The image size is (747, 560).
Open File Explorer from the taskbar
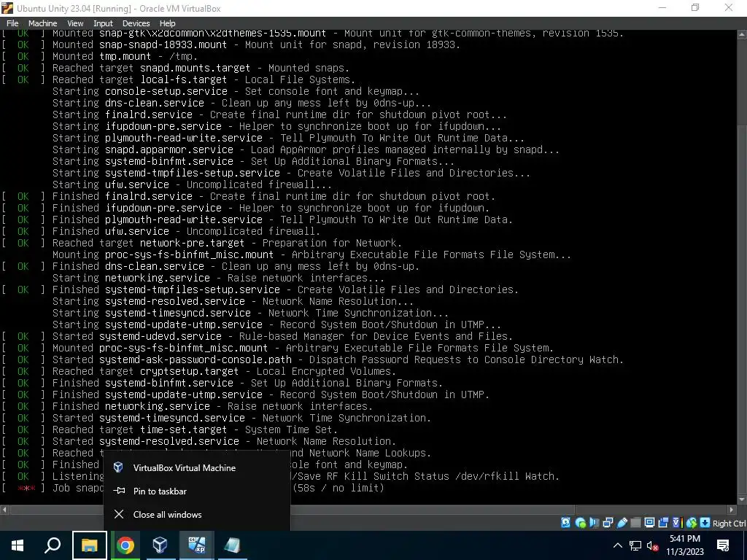click(x=89, y=545)
